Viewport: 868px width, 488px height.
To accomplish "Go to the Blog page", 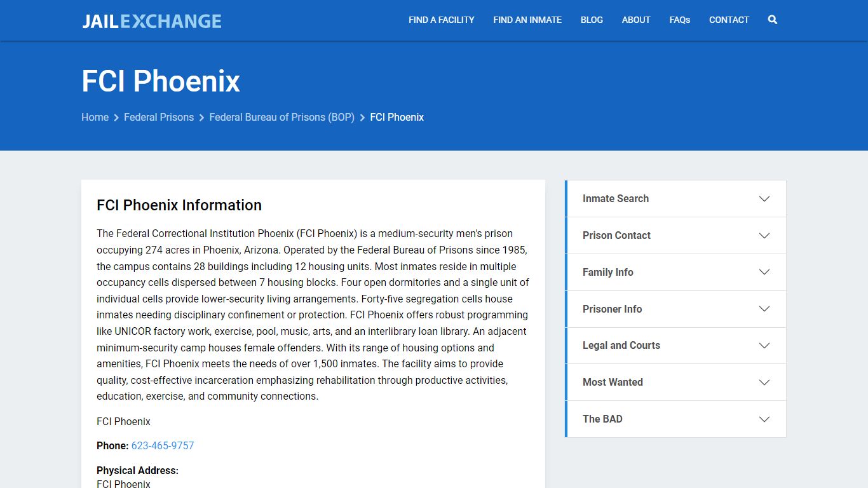I will point(592,20).
